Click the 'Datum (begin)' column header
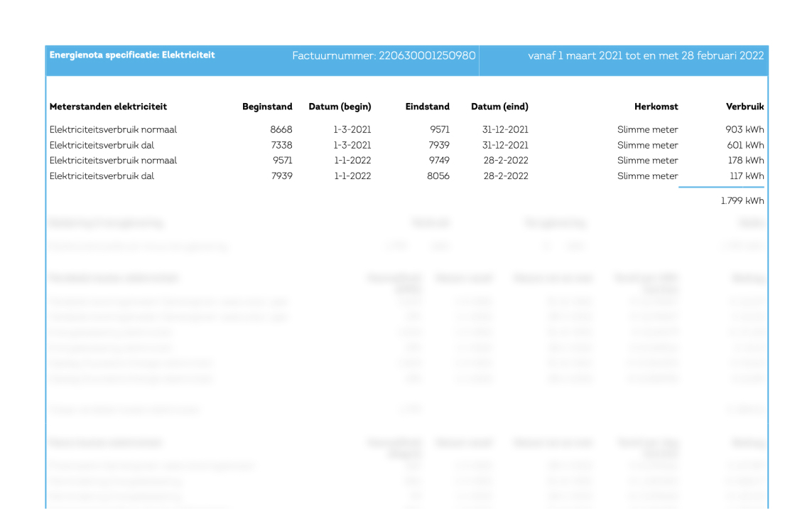This screenshot has height=509, width=812. [340, 107]
